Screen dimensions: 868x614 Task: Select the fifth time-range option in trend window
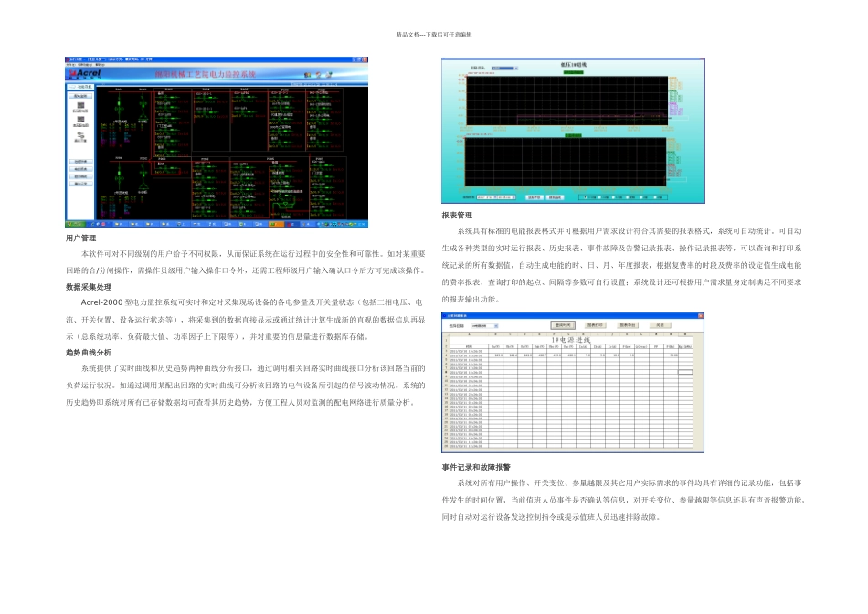[644, 197]
